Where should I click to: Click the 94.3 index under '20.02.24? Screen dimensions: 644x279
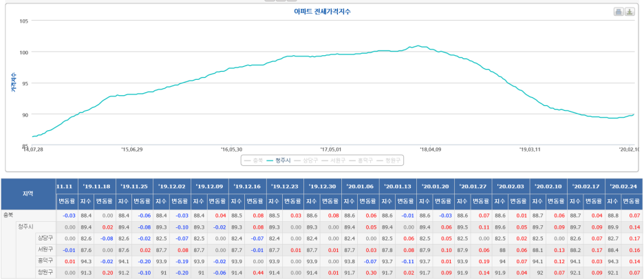pos(613,261)
